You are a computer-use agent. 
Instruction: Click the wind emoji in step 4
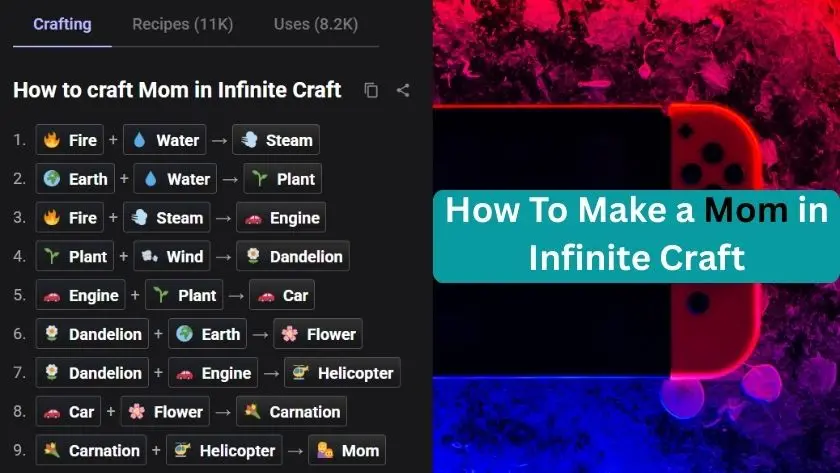[x=149, y=257]
